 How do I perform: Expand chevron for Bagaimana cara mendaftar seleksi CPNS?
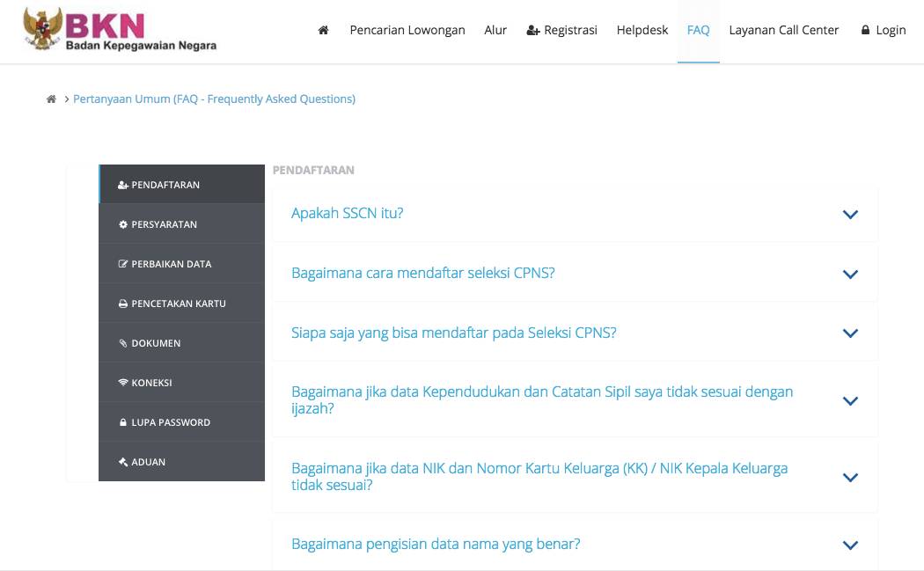[850, 274]
